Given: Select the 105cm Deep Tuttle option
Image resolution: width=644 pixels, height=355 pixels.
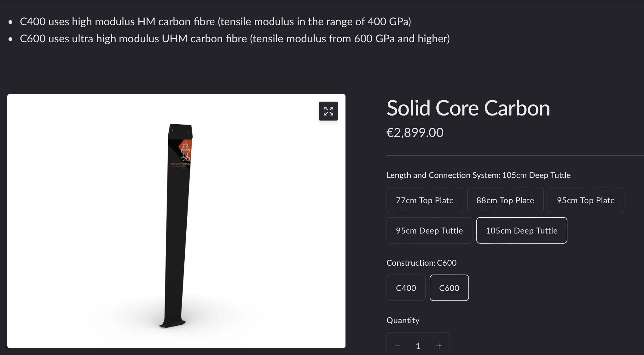Looking at the screenshot, I should [x=521, y=230].
